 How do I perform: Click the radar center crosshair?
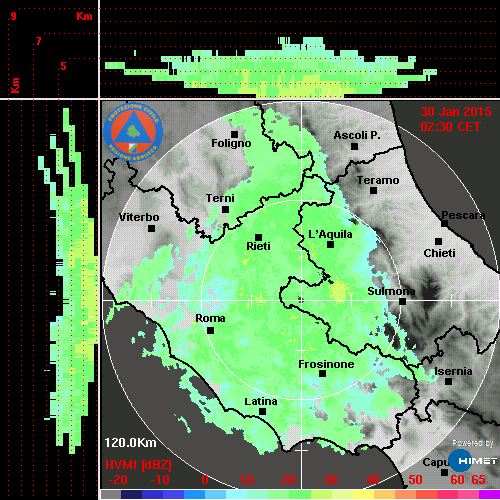pos(301,300)
